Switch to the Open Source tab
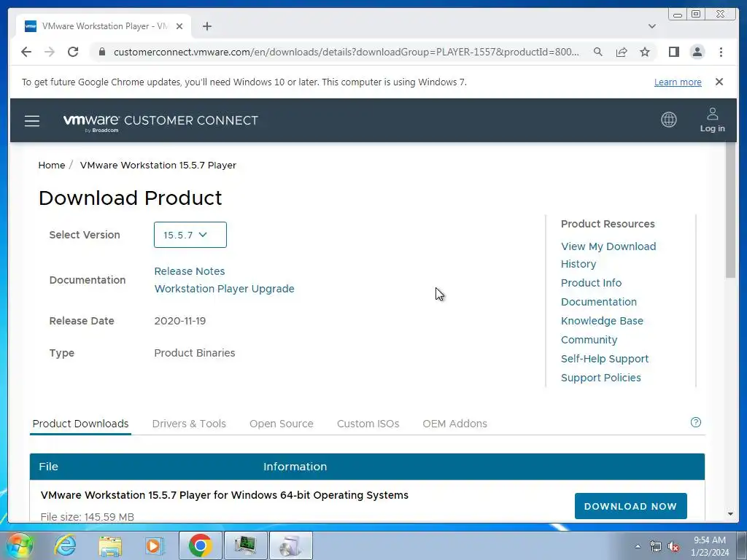The height and width of the screenshot is (560, 747). (x=281, y=424)
